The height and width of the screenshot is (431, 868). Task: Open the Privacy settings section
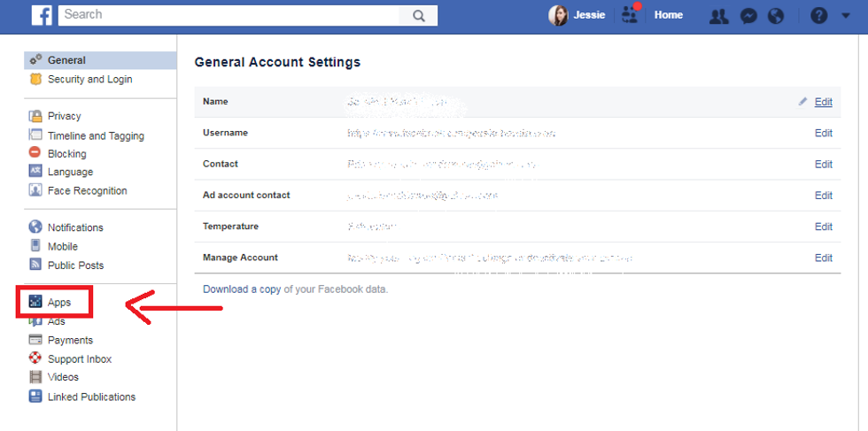(64, 116)
